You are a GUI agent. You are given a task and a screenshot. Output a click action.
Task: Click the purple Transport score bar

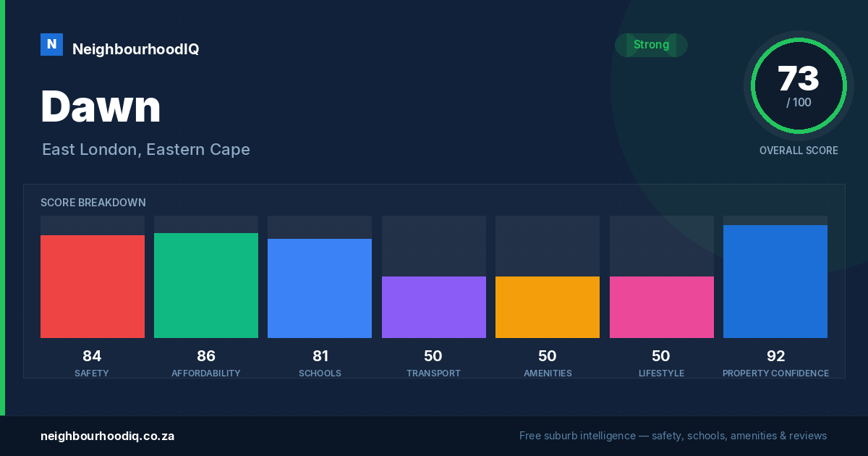pos(434,307)
